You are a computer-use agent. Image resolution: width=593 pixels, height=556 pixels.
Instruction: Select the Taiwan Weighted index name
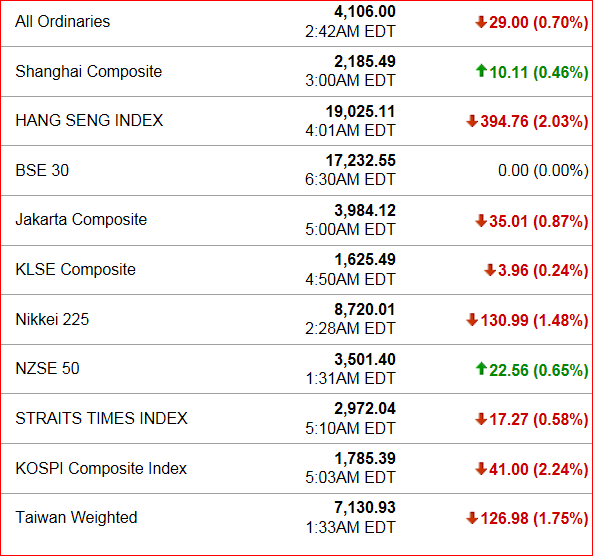[x=76, y=518]
